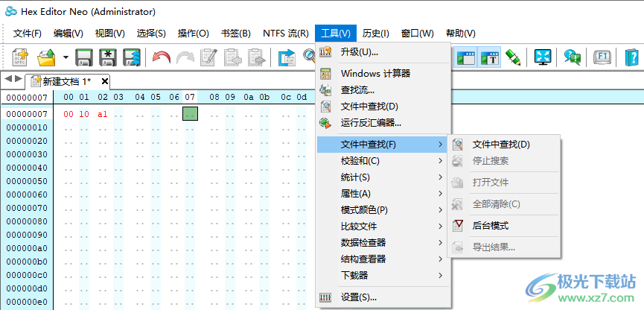Click the full screen monitor icon
Screen dimensions: 644x310
543,57
